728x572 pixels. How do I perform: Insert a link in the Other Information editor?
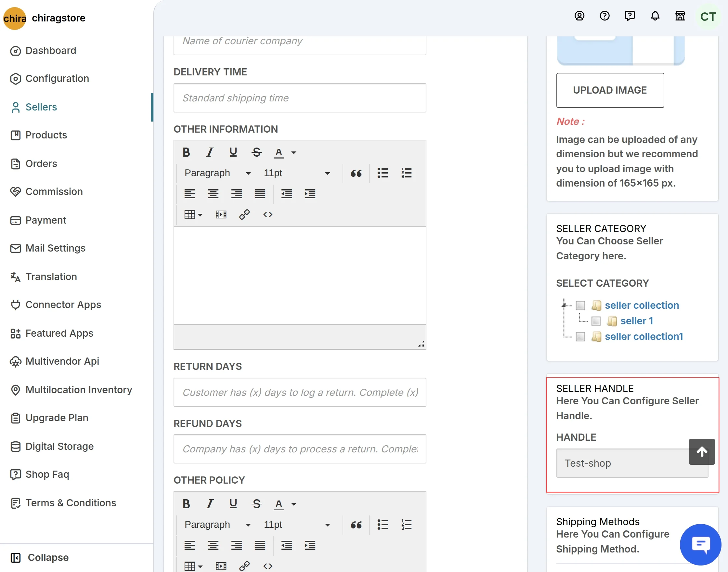pos(245,214)
